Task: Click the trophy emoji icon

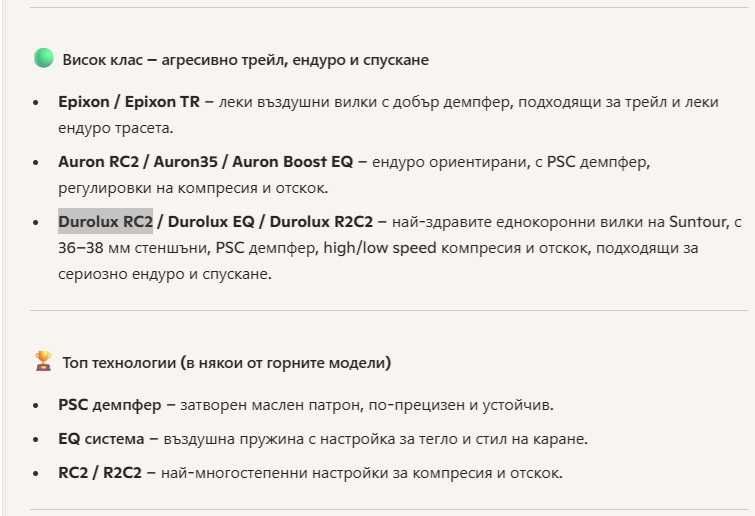Action: point(43,362)
